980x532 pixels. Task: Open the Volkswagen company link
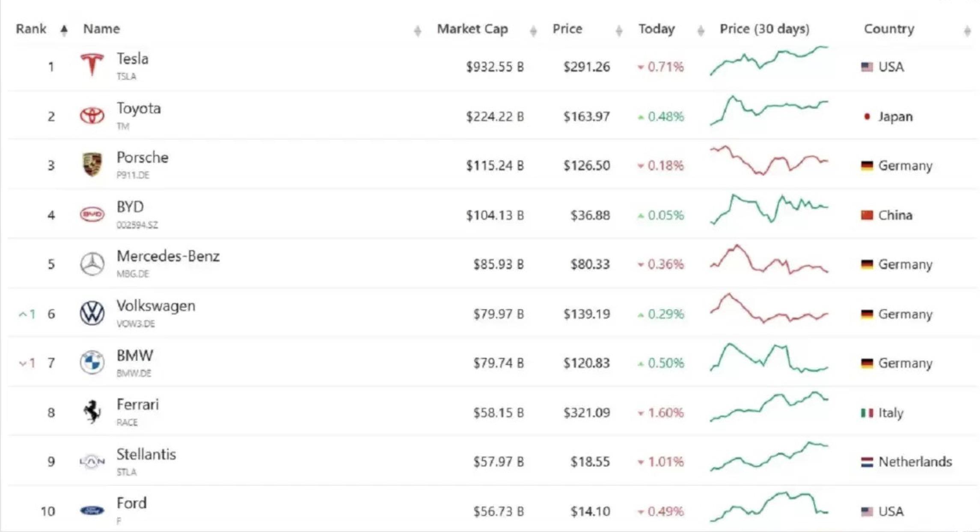156,306
